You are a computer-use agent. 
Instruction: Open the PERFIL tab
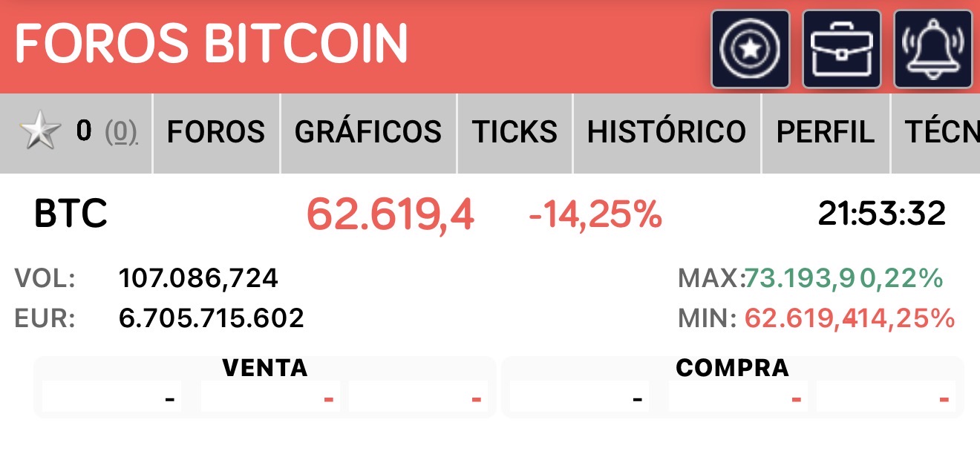(x=825, y=132)
